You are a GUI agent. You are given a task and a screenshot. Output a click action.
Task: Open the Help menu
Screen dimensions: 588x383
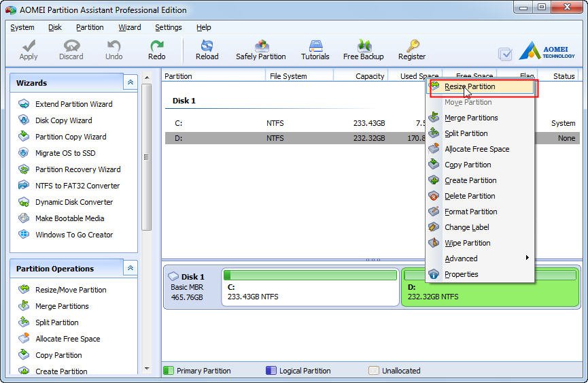pos(204,27)
